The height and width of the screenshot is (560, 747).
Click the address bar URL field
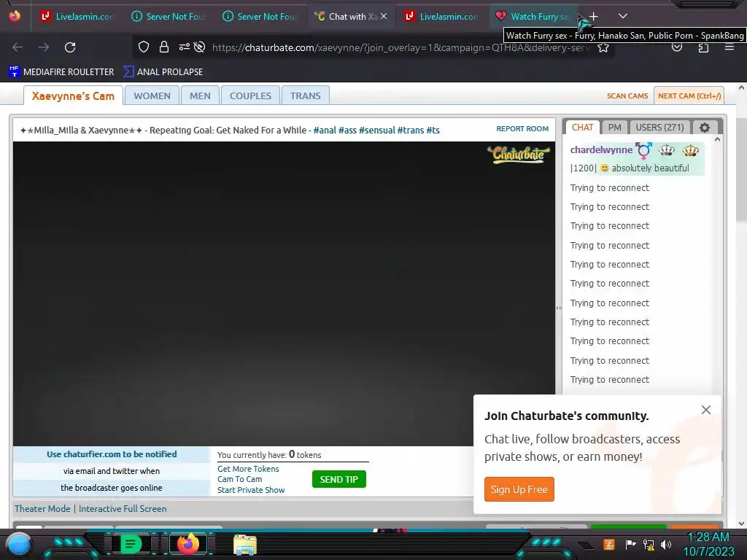coord(400,47)
